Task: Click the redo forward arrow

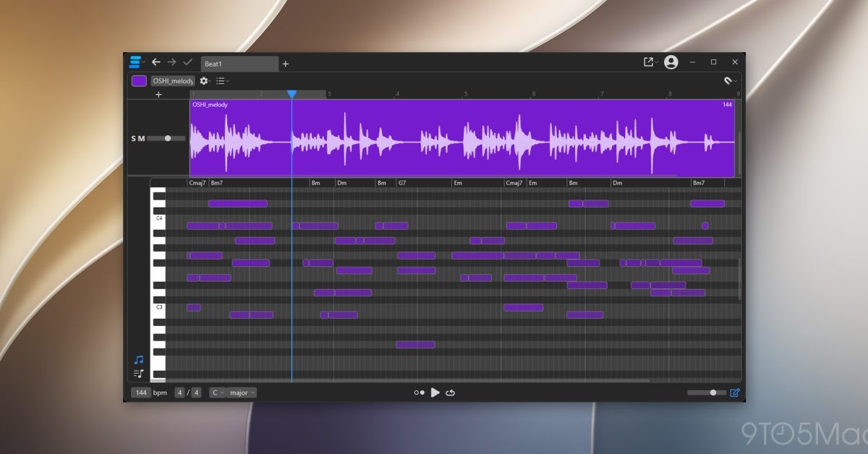Action: (171, 62)
